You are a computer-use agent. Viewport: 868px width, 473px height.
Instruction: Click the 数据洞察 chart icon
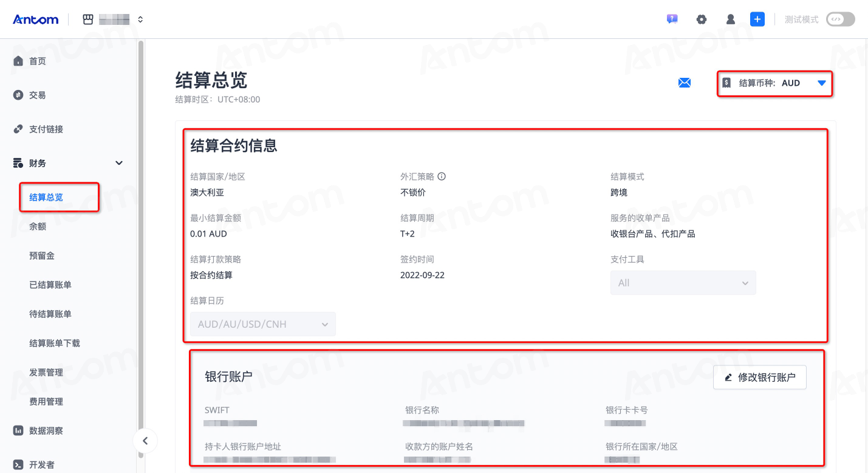(x=18, y=430)
